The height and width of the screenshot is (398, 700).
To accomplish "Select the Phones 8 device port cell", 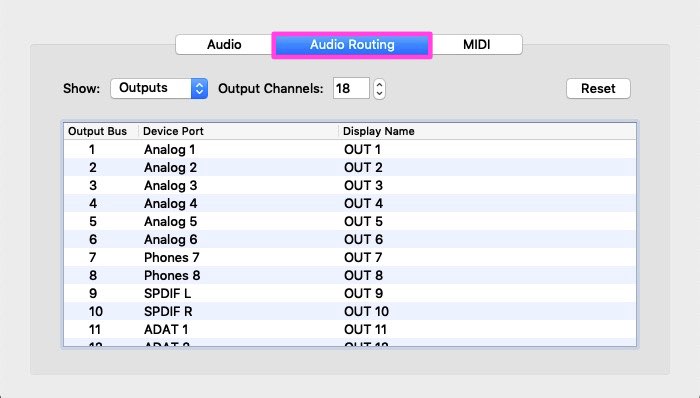I will [172, 275].
